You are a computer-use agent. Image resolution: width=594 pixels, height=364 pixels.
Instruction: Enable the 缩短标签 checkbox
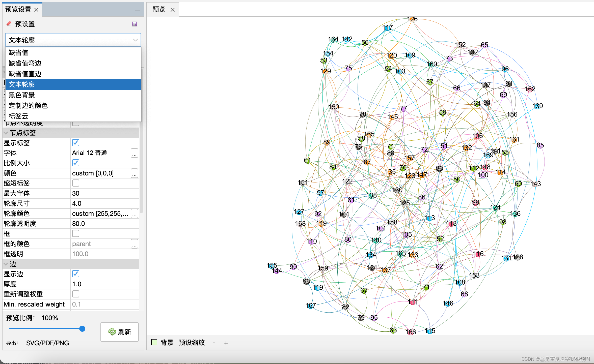[x=76, y=183]
